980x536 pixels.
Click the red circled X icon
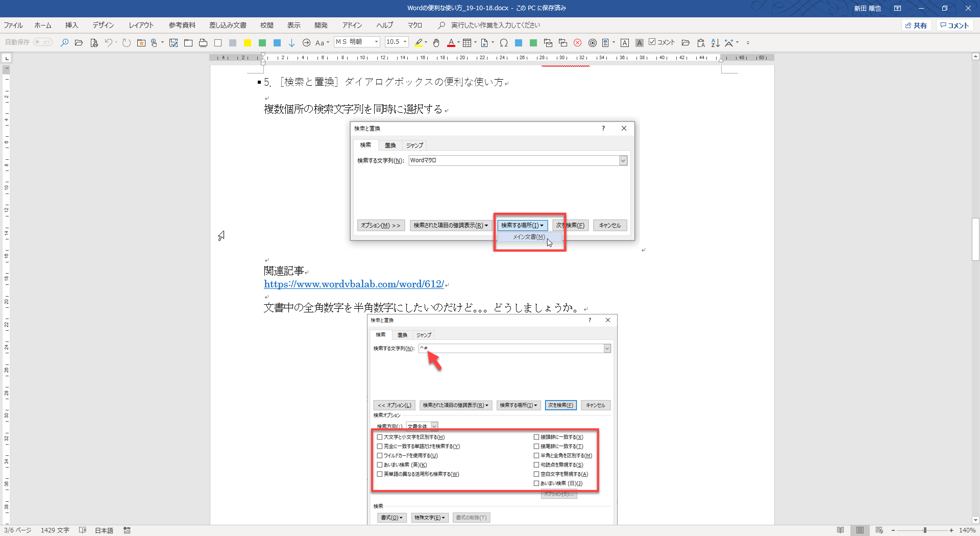tap(578, 43)
